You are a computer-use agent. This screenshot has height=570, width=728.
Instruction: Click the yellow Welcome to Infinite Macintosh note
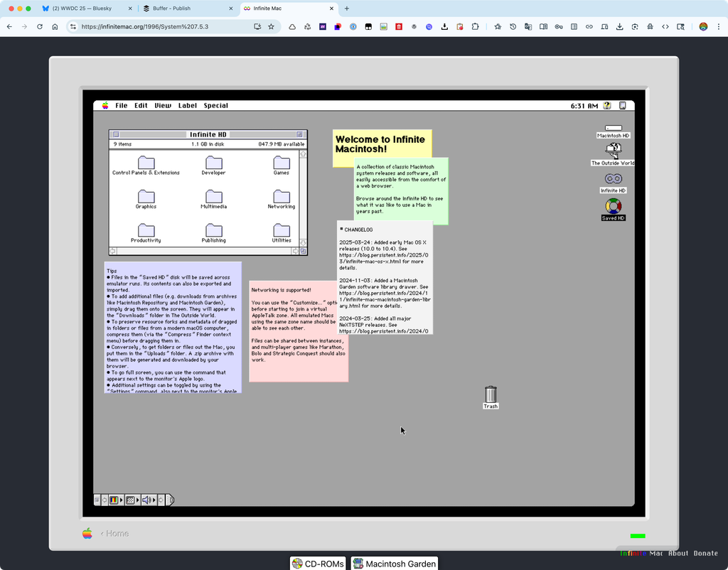pyautogui.click(x=382, y=144)
